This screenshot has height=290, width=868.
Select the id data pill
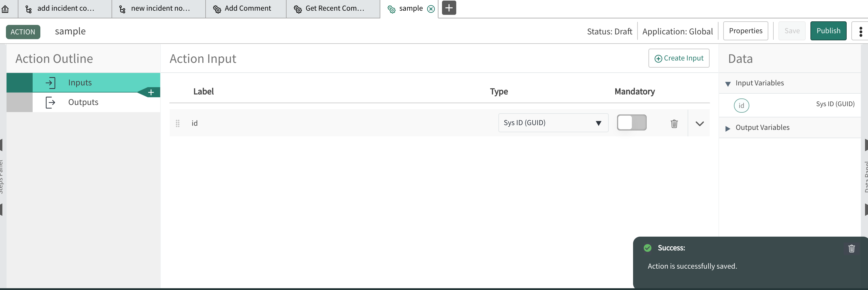tap(741, 106)
